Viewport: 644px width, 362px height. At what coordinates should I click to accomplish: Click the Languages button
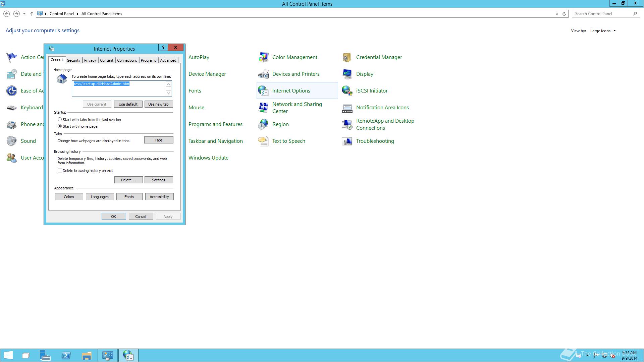pyautogui.click(x=100, y=197)
